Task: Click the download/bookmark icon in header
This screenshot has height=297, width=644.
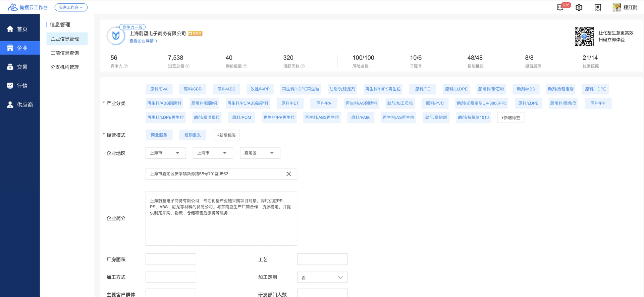Action: [x=598, y=7]
